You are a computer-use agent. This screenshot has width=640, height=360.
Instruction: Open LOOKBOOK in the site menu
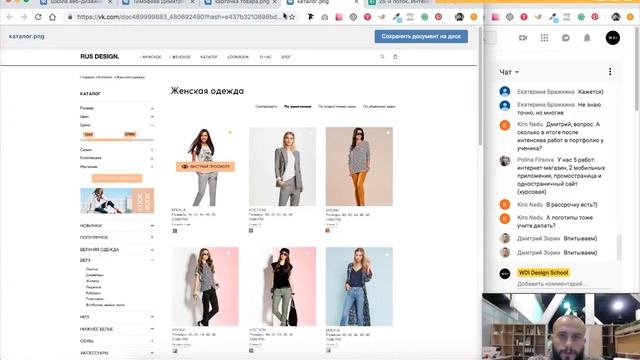click(238, 57)
